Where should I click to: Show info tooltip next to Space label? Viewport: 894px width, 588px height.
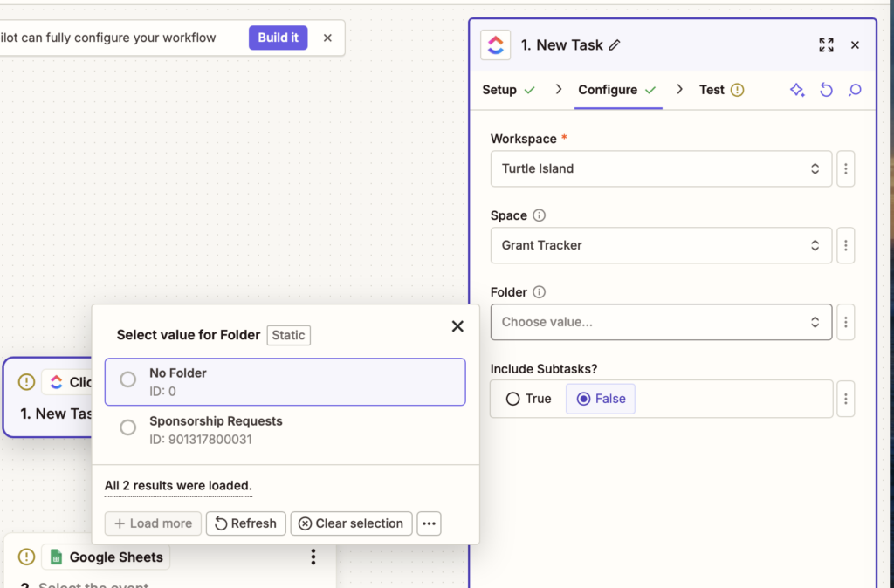coord(539,215)
